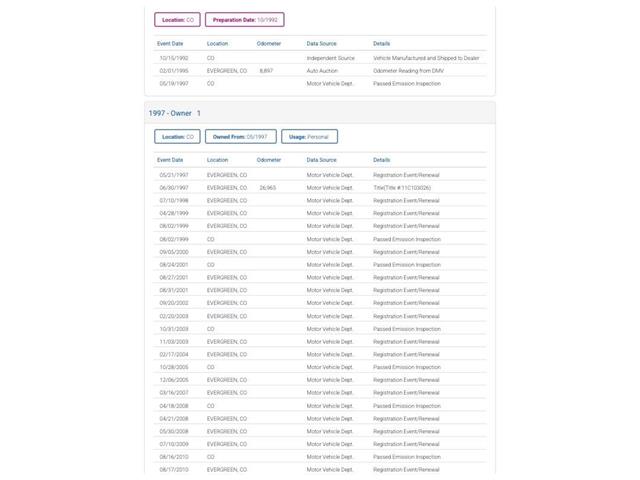
Task: Click the Preparation Date 10/1992 badge
Action: [x=245, y=19]
